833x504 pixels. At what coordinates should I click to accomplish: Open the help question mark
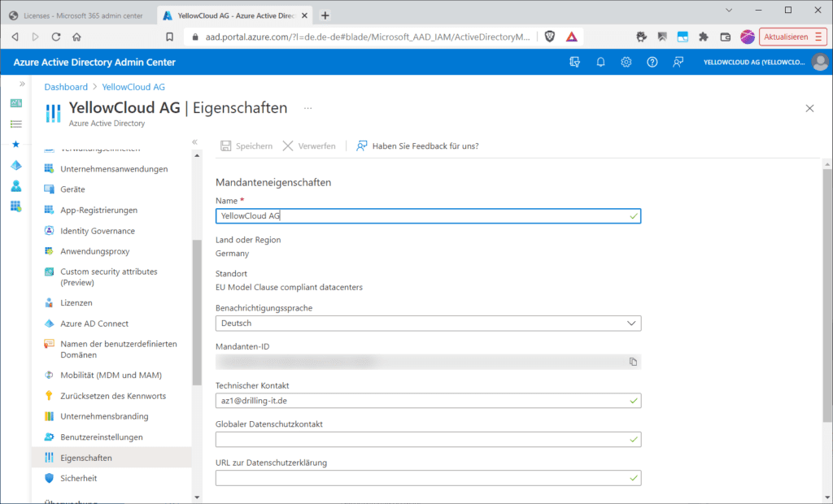pyautogui.click(x=652, y=62)
